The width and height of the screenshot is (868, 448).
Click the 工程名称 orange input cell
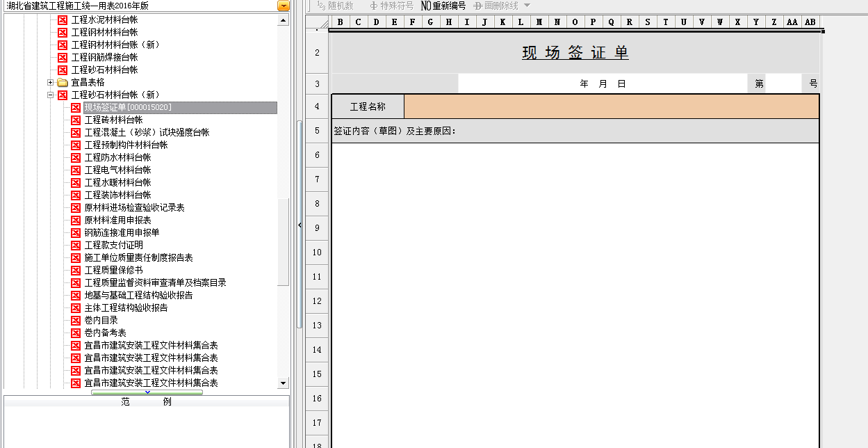[611, 106]
